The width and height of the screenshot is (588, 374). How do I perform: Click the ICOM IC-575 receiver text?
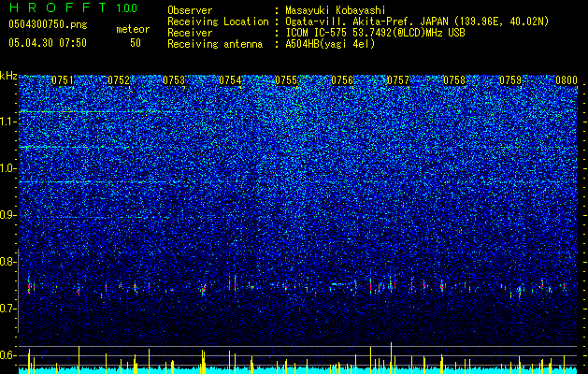pos(375,33)
